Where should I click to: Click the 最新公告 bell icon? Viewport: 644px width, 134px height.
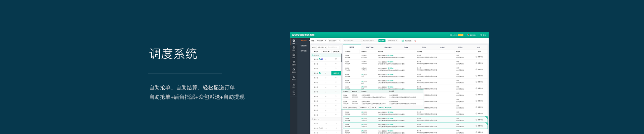468,35
